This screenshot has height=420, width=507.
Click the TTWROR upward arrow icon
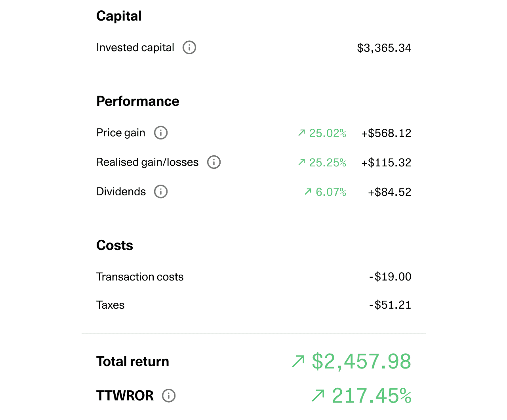[318, 395]
